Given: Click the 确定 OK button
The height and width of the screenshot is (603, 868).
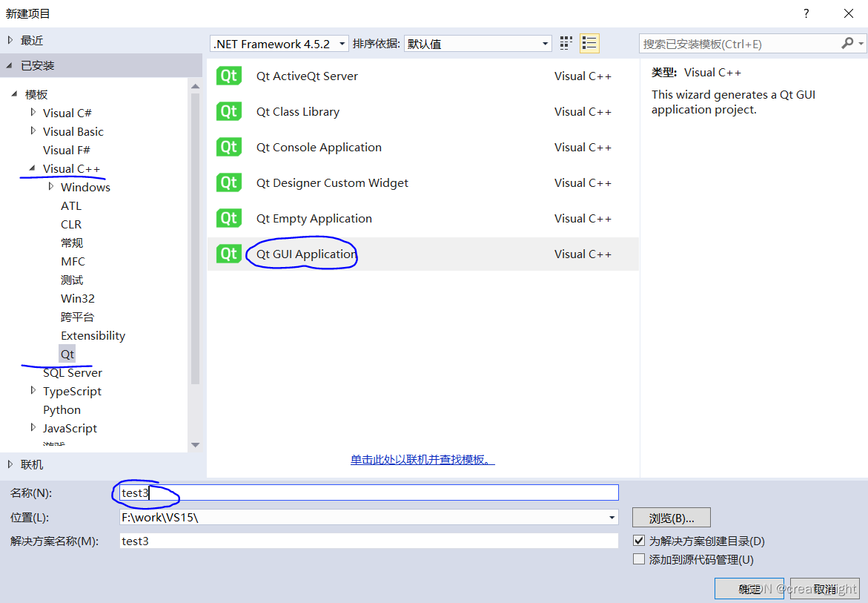Looking at the screenshot, I should click(749, 589).
